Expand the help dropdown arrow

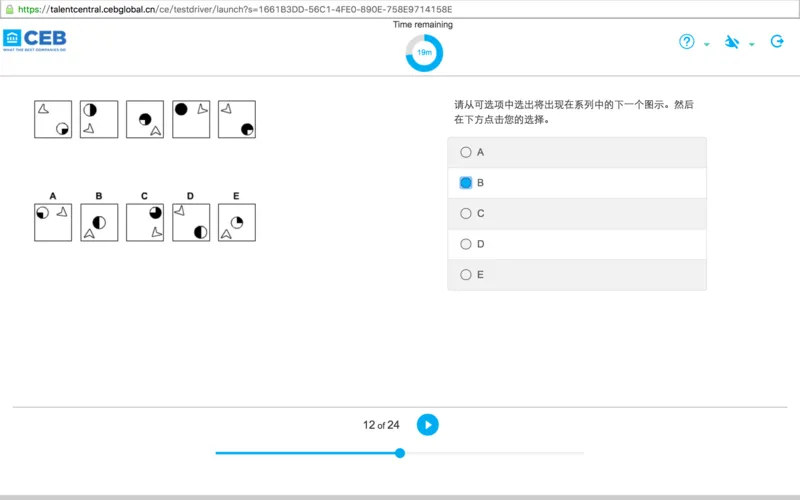(707, 44)
